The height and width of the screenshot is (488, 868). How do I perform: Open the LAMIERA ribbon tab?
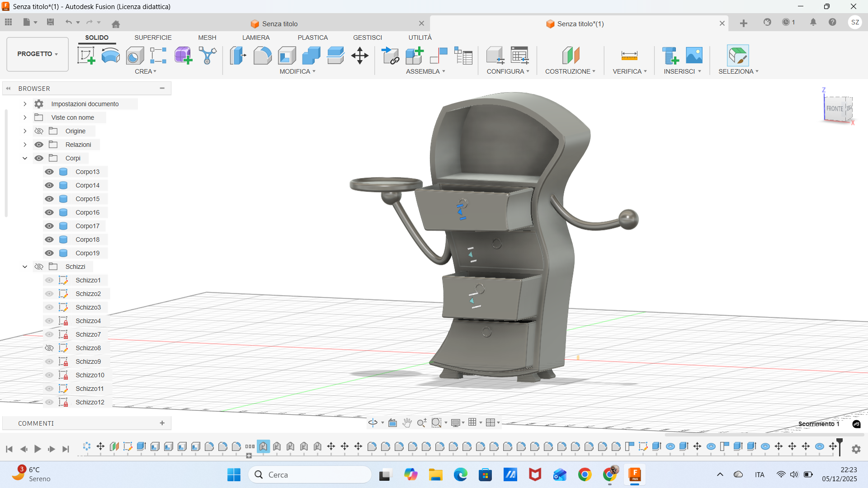(255, 38)
